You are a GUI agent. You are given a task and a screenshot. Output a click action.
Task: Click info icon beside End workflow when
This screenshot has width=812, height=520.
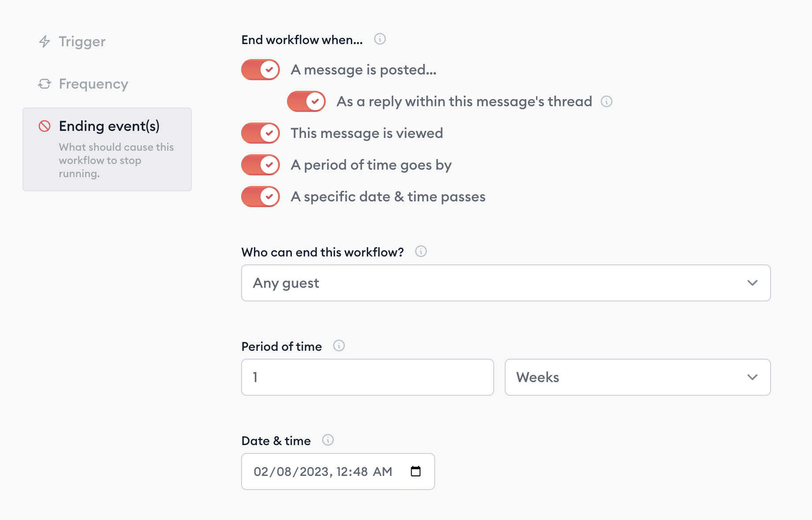pos(380,39)
